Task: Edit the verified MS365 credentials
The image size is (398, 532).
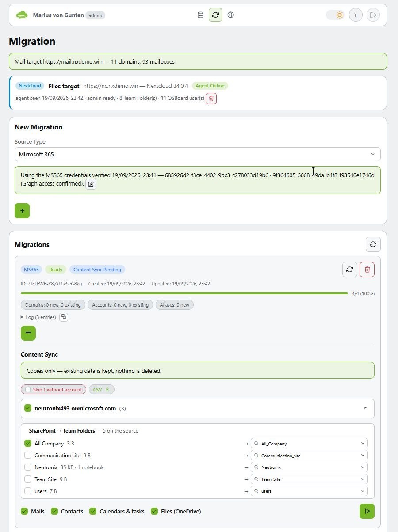Action: click(91, 184)
